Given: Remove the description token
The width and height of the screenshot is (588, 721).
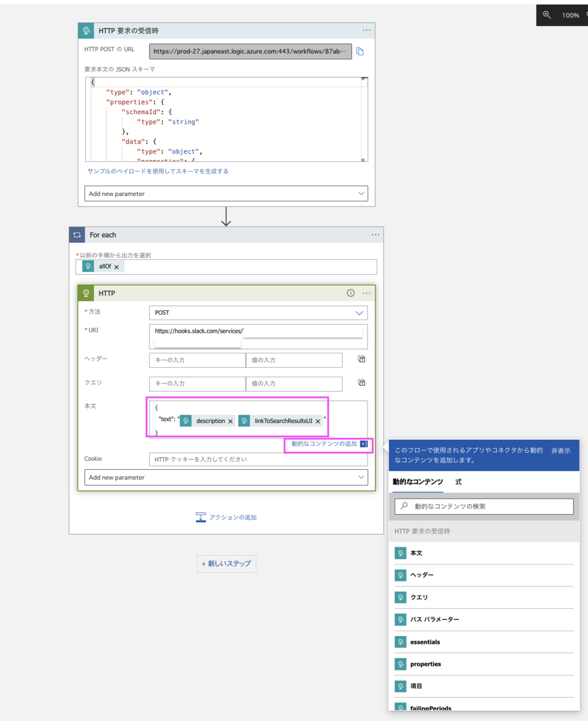Looking at the screenshot, I should 231,421.
